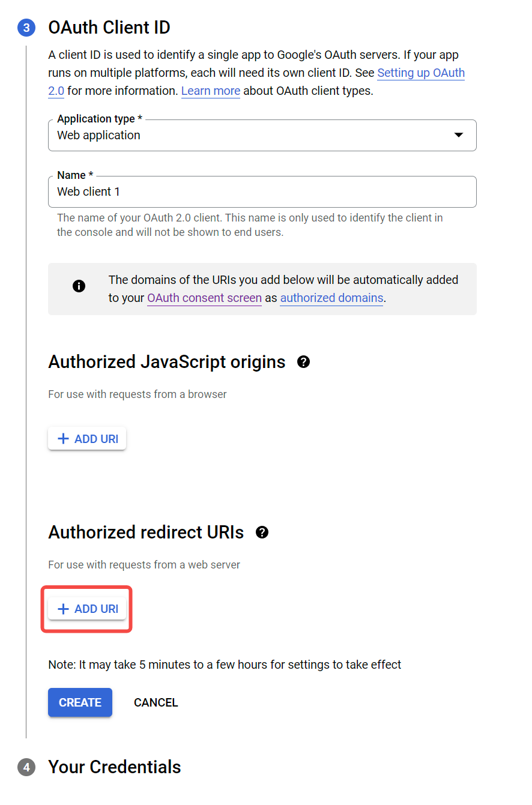
Task: Click the dropdown arrow on Application type
Action: (459, 135)
